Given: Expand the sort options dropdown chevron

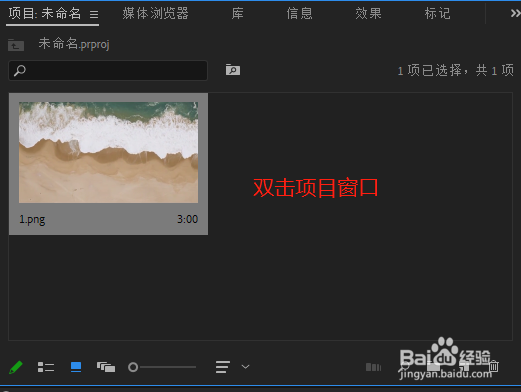Looking at the screenshot, I should pos(245,367).
